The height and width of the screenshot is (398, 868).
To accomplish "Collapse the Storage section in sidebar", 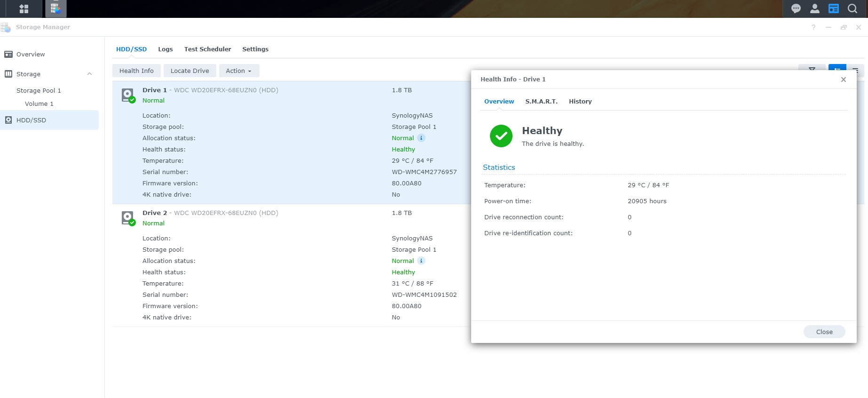I will click(x=89, y=74).
